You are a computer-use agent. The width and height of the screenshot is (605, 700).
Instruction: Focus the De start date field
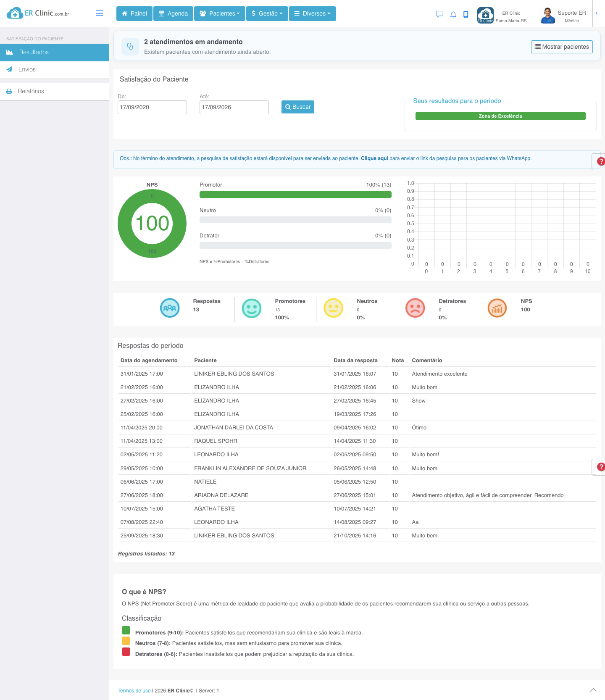(152, 107)
